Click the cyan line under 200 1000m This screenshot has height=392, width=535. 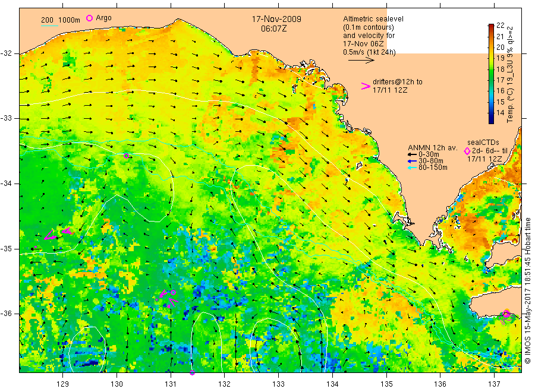[x=50, y=26]
